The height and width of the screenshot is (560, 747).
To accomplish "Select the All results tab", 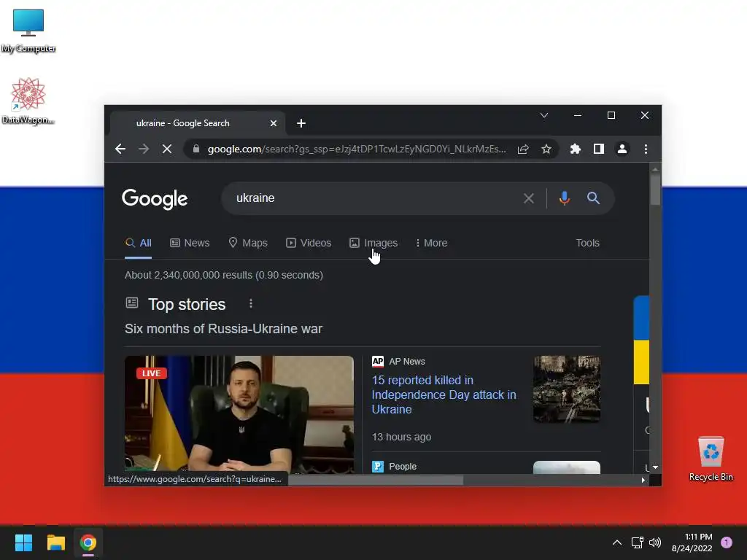I will click(x=138, y=243).
